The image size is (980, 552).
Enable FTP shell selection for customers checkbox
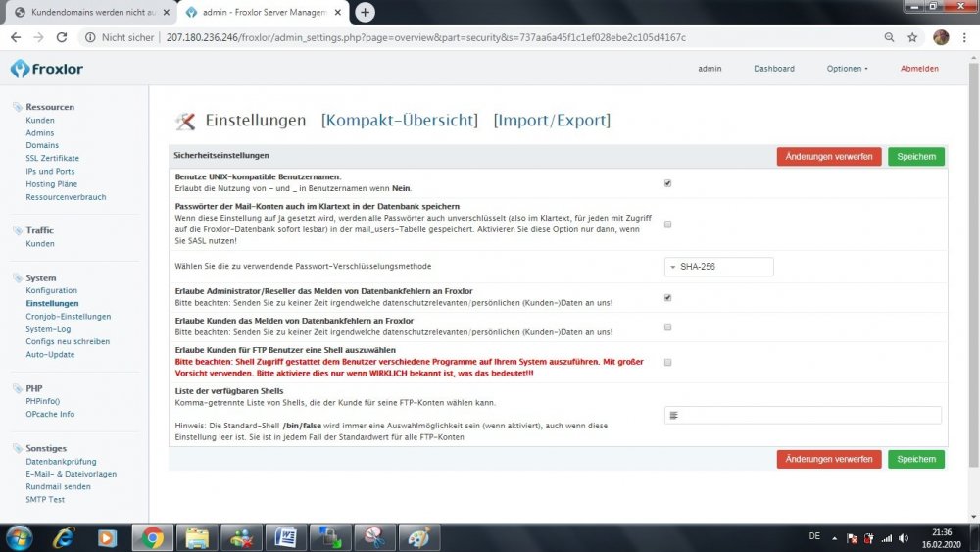667,362
